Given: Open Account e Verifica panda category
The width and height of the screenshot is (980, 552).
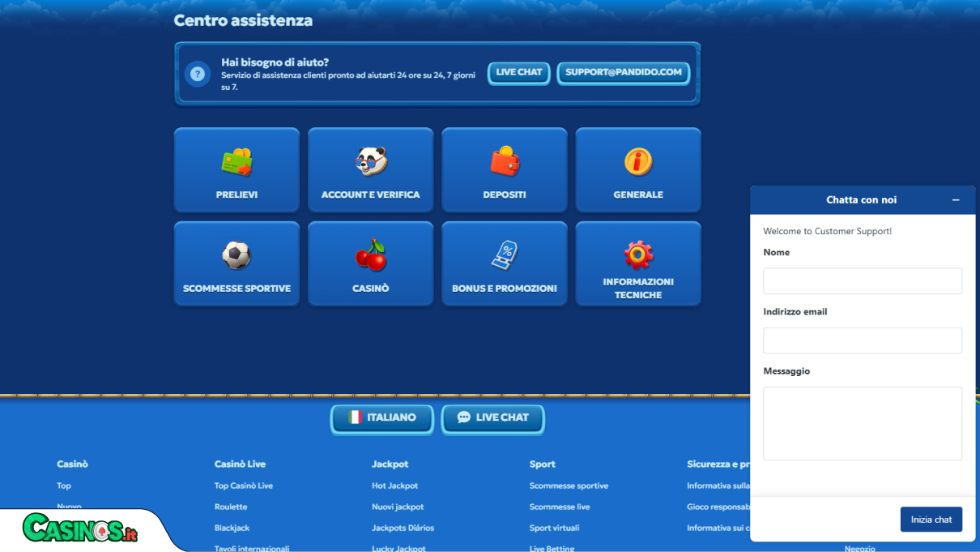Looking at the screenshot, I should click(x=370, y=170).
